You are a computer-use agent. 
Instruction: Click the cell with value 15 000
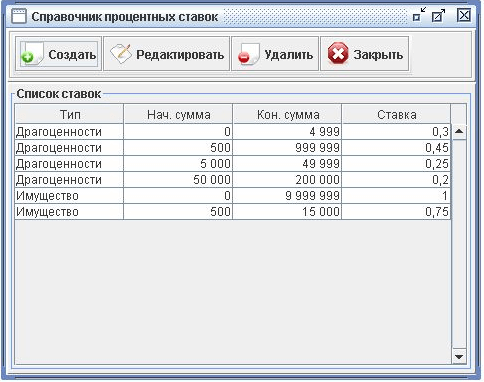pyautogui.click(x=287, y=212)
